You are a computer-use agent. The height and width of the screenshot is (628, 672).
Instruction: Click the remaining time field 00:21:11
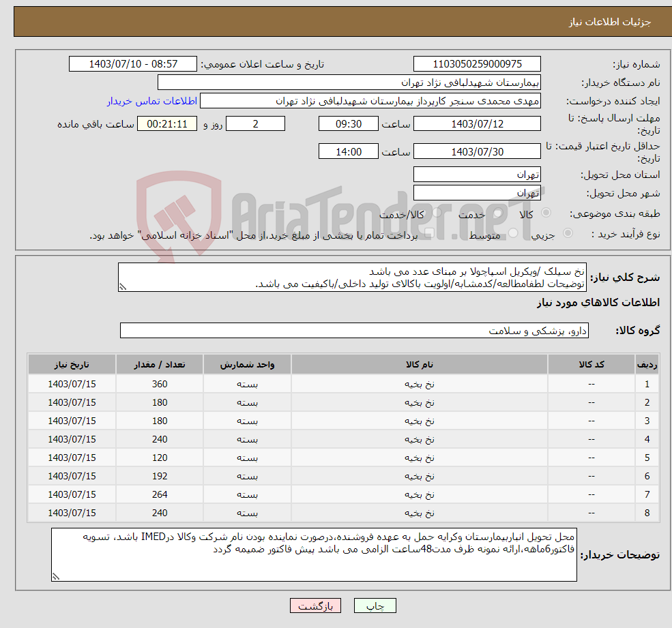click(167, 124)
